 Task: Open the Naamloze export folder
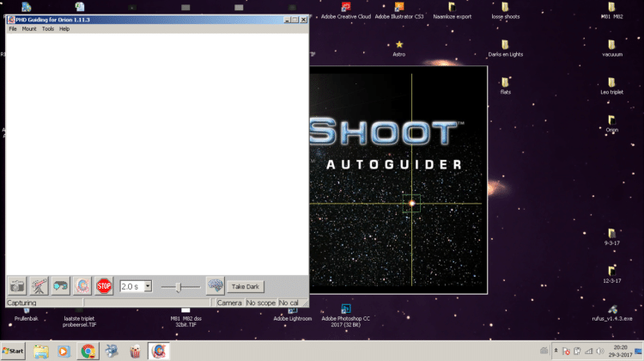tap(453, 10)
